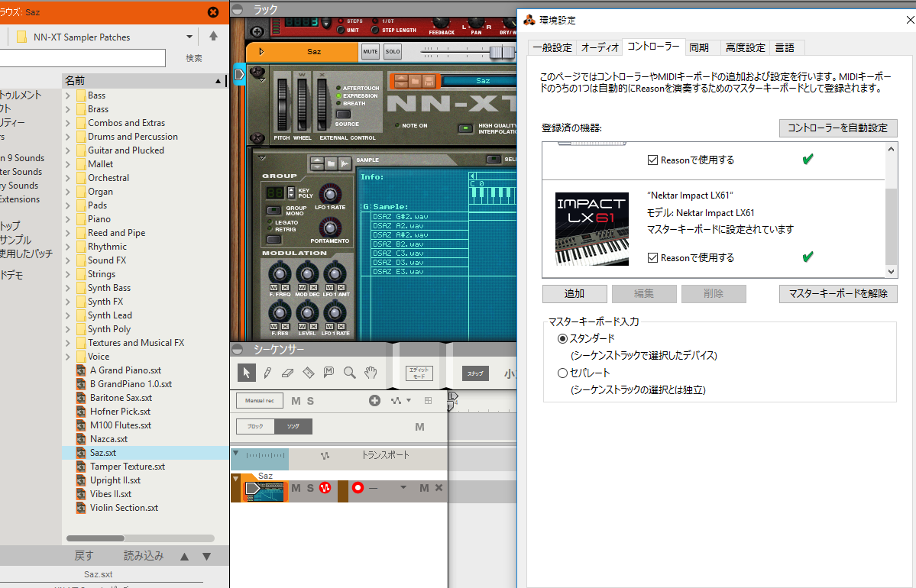Toggle MUTE on Saz mix channel
Viewport: 916px width, 588px height.
click(371, 51)
